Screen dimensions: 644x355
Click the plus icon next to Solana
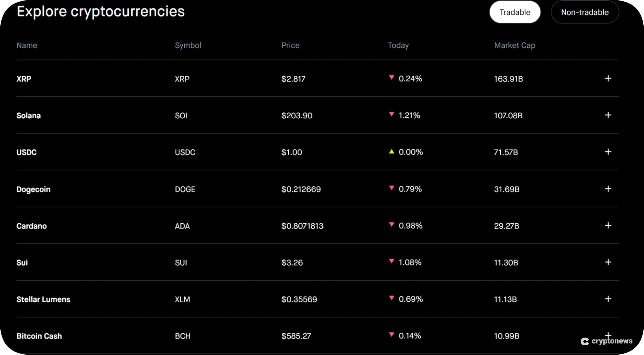click(608, 115)
